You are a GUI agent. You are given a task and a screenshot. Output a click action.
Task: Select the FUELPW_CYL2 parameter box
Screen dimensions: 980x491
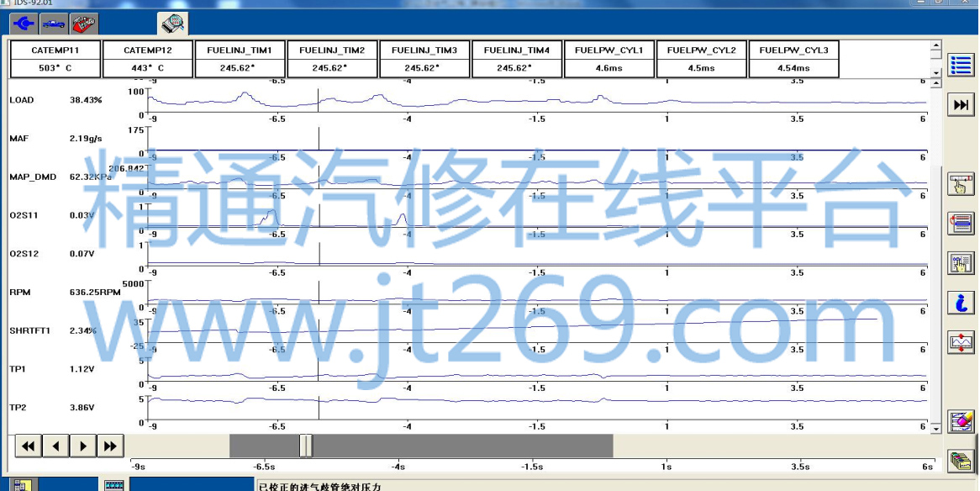coord(701,60)
